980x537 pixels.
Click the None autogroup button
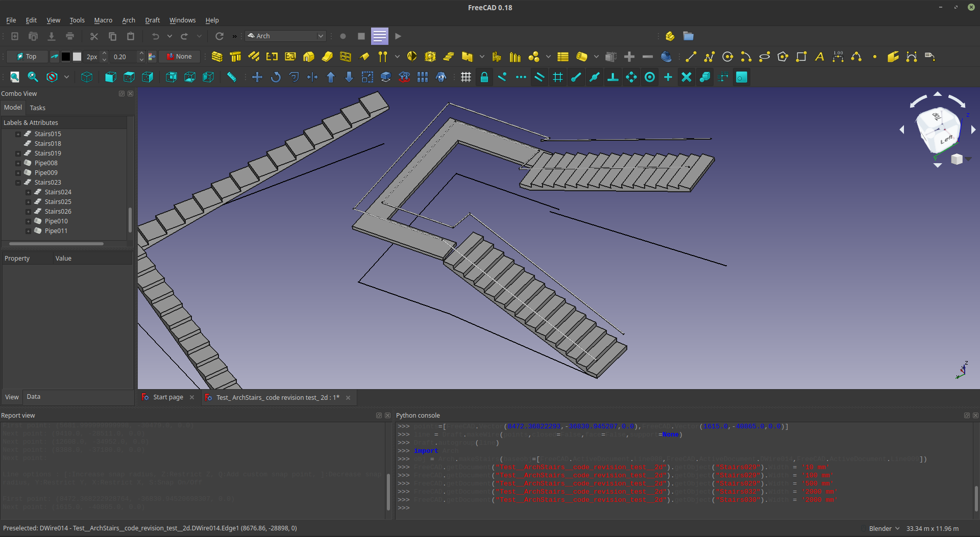click(179, 57)
